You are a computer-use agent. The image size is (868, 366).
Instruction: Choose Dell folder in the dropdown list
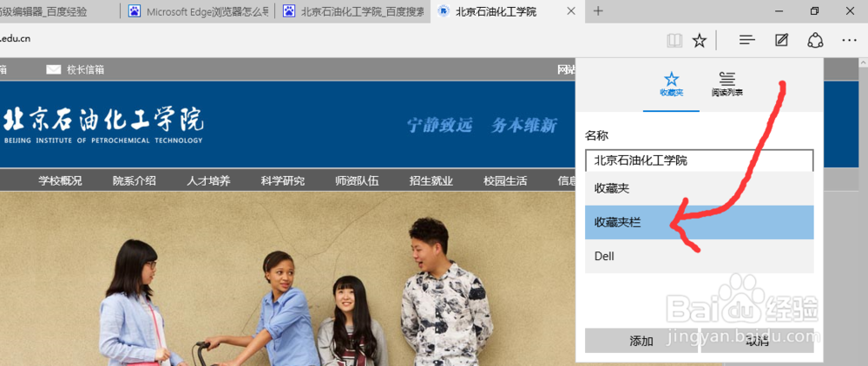pos(699,256)
